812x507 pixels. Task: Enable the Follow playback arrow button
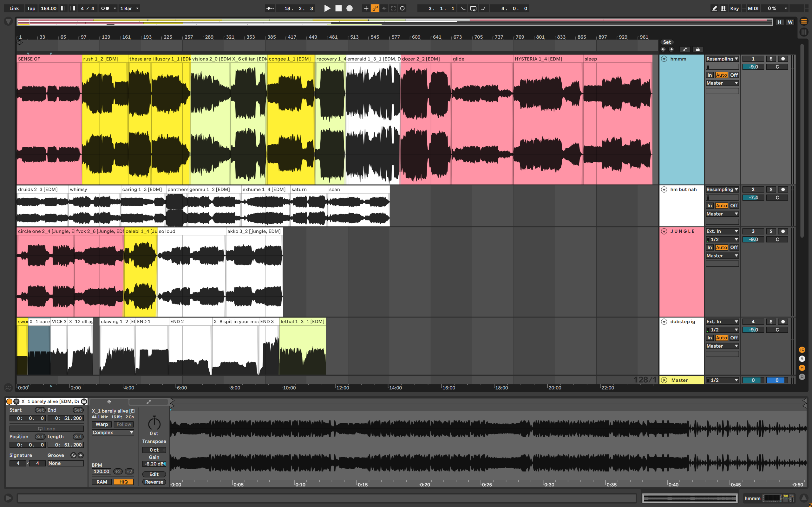coord(270,8)
